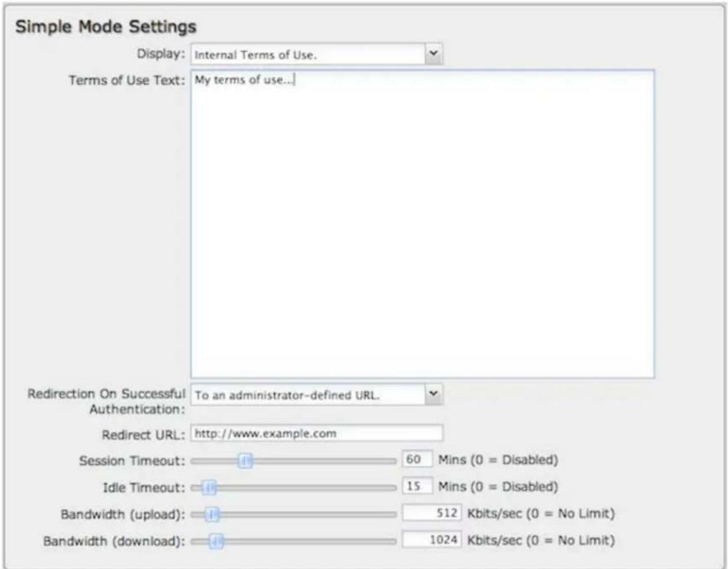Click the Session Timeout slider handle
728x569 pixels.
coord(245,461)
